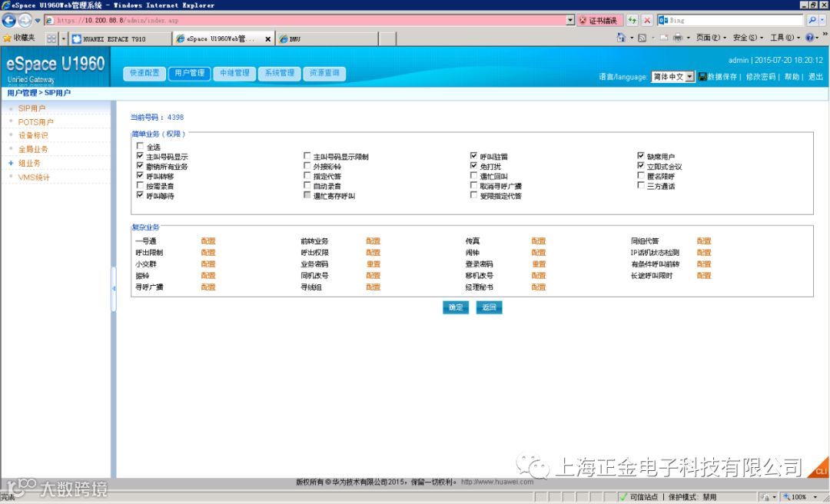Screen dimensions: 830x504
Task: Click 配置 link for 同组代答
Action: (x=703, y=241)
